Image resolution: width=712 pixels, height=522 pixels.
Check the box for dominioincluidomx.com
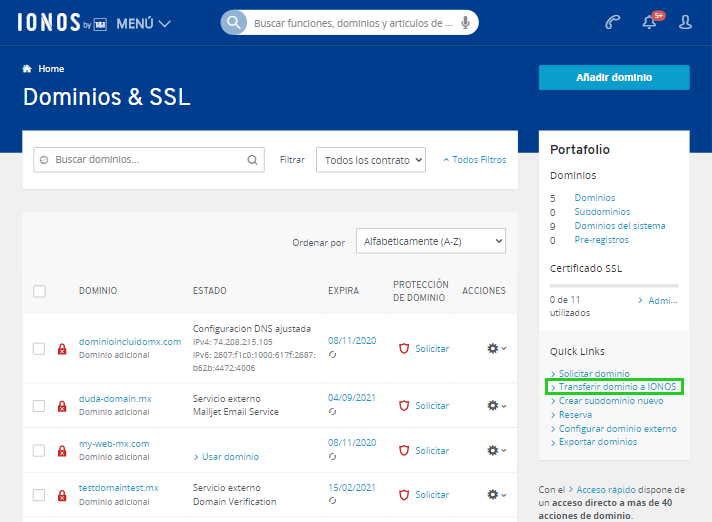point(39,349)
